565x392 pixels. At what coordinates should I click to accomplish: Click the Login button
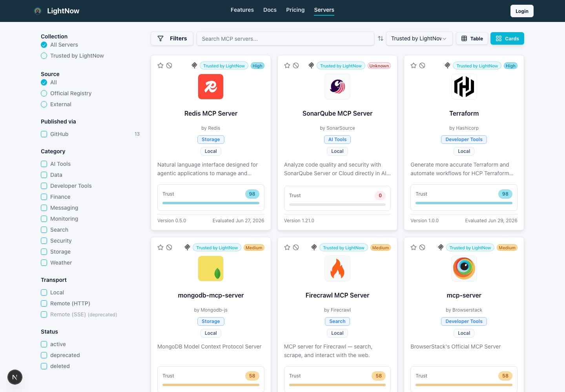click(522, 11)
